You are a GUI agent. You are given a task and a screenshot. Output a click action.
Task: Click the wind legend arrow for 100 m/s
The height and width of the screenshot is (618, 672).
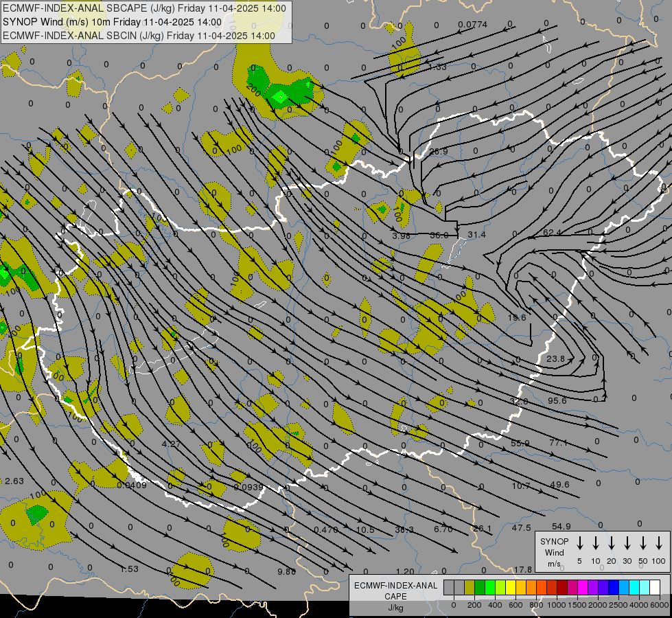pos(659,543)
